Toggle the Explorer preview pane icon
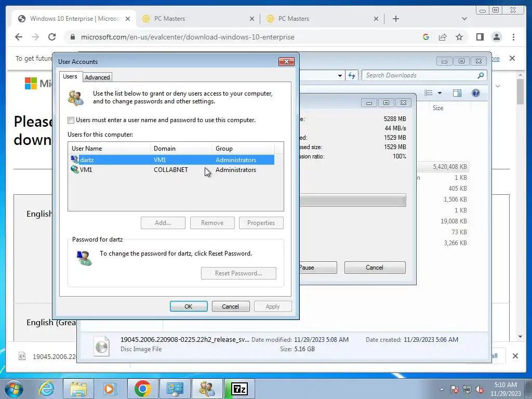The width and height of the screenshot is (532, 399). click(457, 93)
